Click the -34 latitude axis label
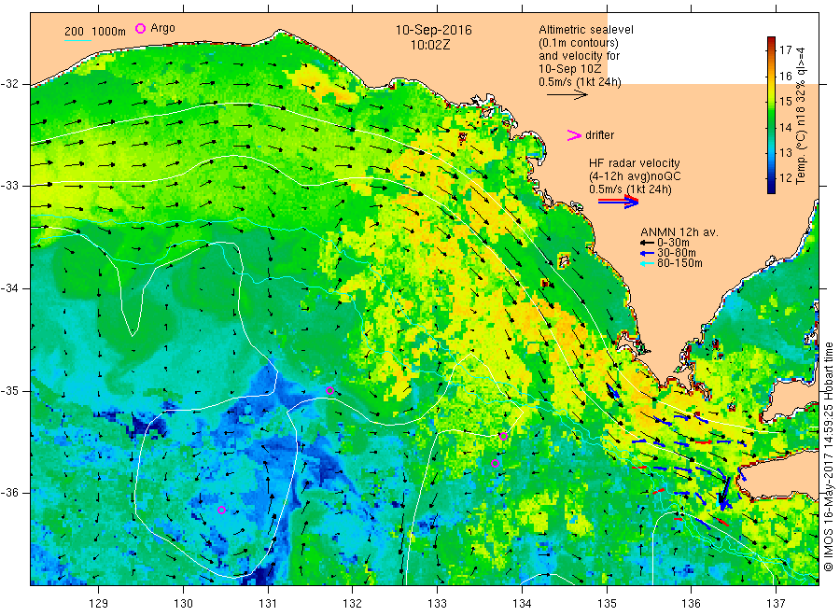 pos(9,288)
